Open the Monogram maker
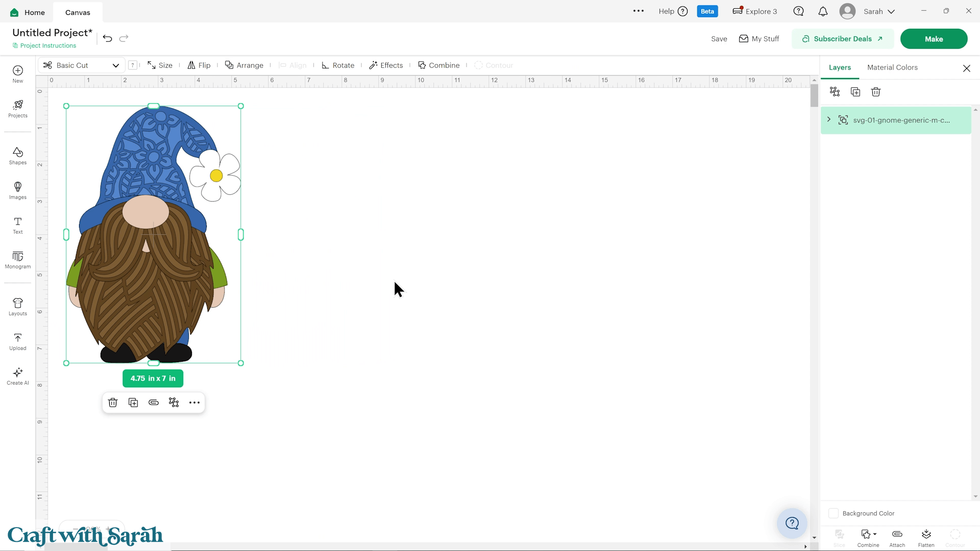 click(x=18, y=260)
